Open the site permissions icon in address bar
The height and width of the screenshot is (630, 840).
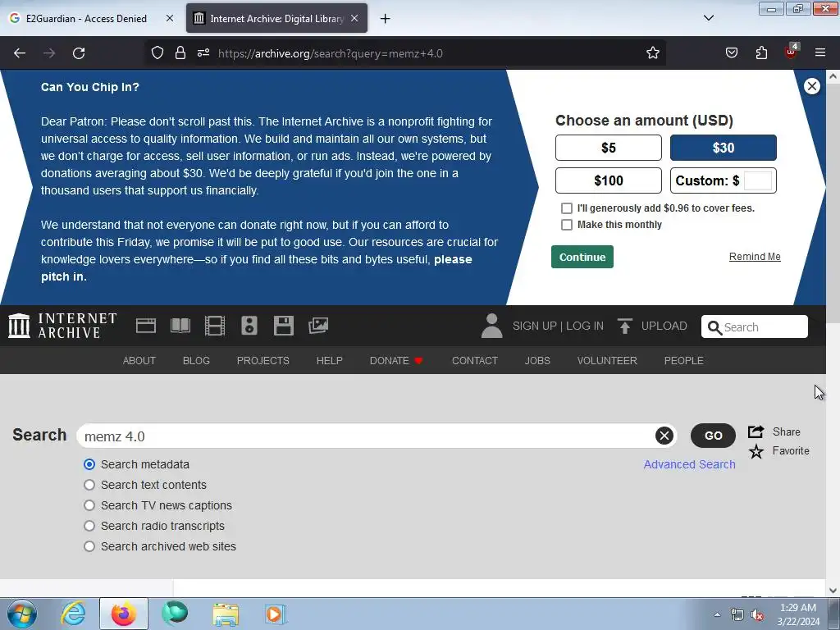click(203, 53)
